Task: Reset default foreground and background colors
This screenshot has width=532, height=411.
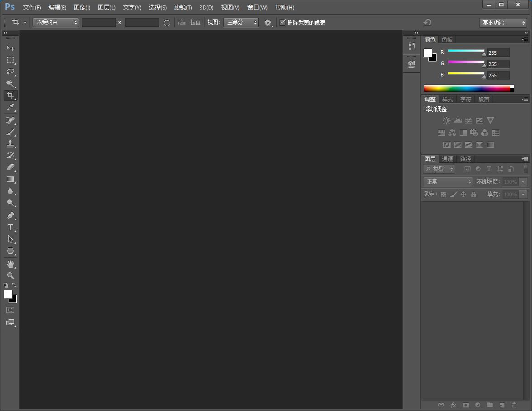Action: tap(6, 285)
